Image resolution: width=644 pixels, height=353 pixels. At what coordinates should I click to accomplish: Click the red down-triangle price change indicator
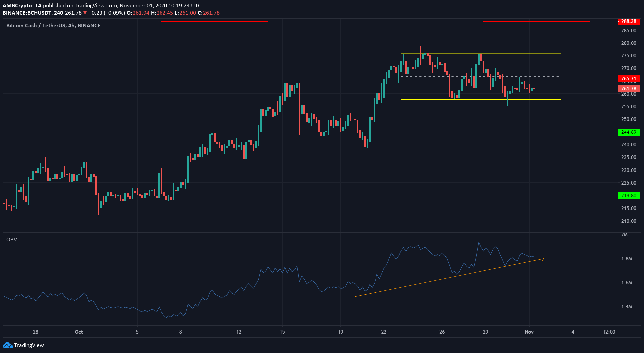point(85,13)
